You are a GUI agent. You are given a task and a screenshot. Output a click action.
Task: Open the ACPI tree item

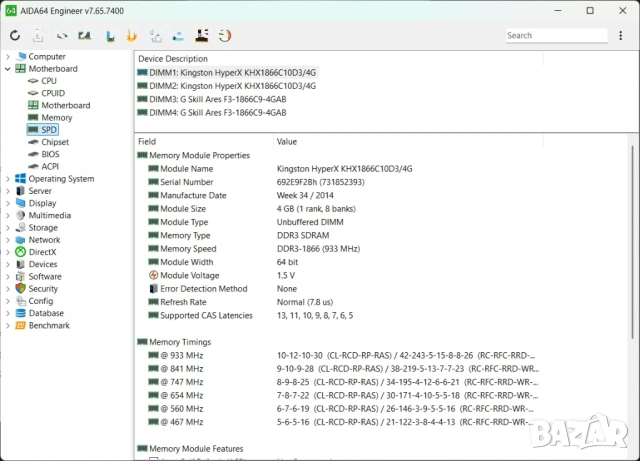pyautogui.click(x=50, y=166)
